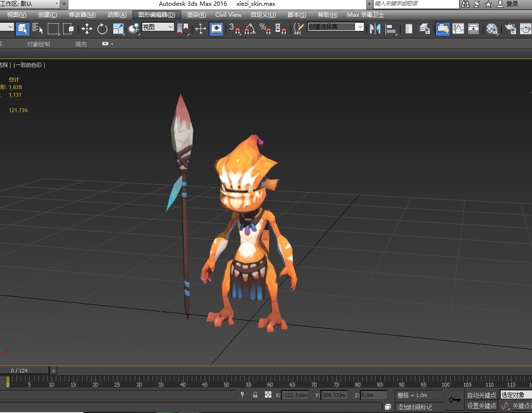Open the Curve Editor
Image resolution: width=532 pixels, height=413 pixels.
point(458,29)
